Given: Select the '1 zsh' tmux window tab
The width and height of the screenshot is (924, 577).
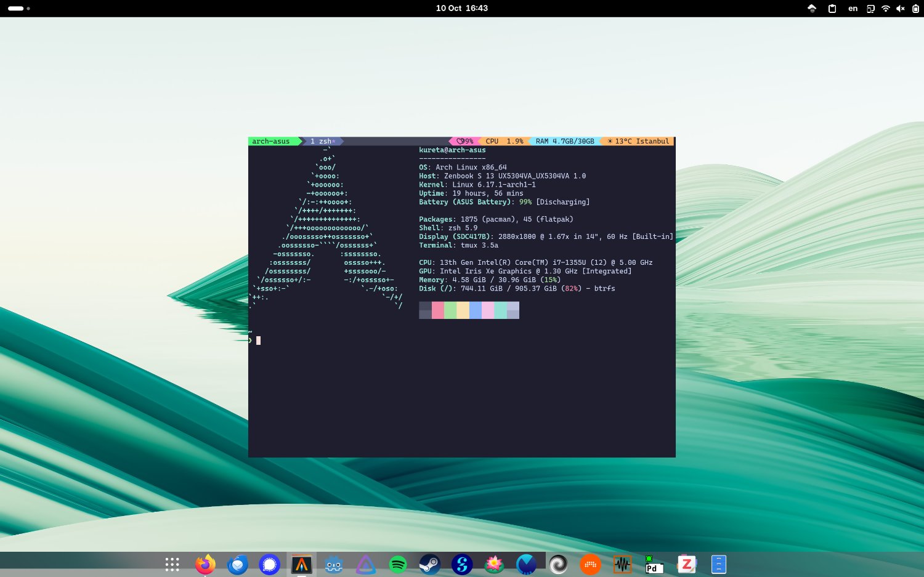Looking at the screenshot, I should 322,141.
